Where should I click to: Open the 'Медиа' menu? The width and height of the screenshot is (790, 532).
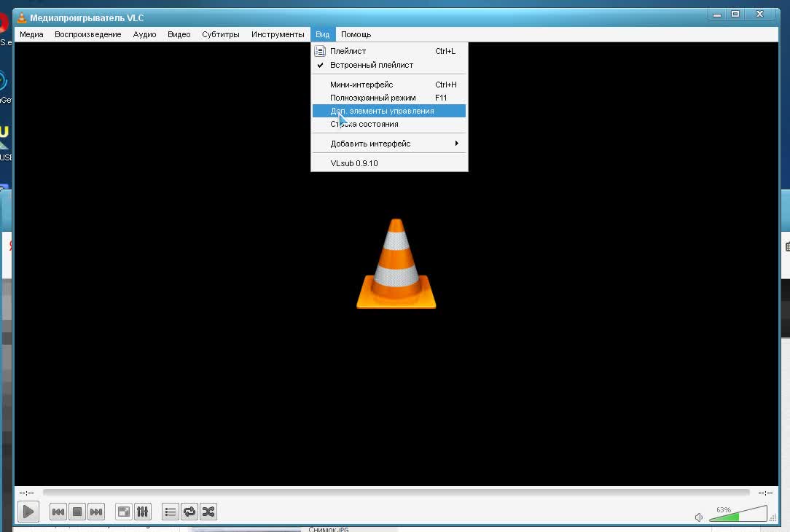pyautogui.click(x=31, y=34)
